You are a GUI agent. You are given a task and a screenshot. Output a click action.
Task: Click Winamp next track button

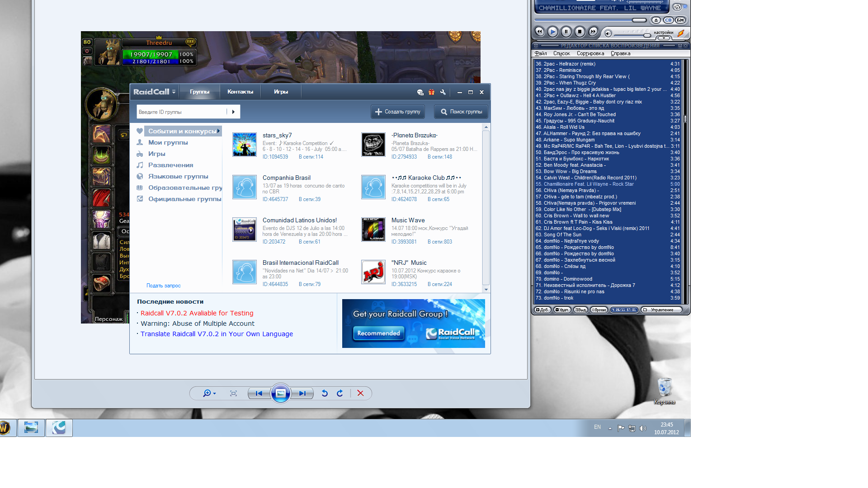pyautogui.click(x=593, y=32)
